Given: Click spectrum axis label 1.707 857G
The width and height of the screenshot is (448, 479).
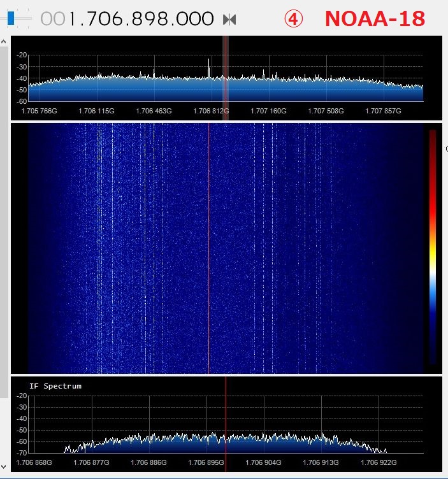Looking at the screenshot, I should click(383, 111).
